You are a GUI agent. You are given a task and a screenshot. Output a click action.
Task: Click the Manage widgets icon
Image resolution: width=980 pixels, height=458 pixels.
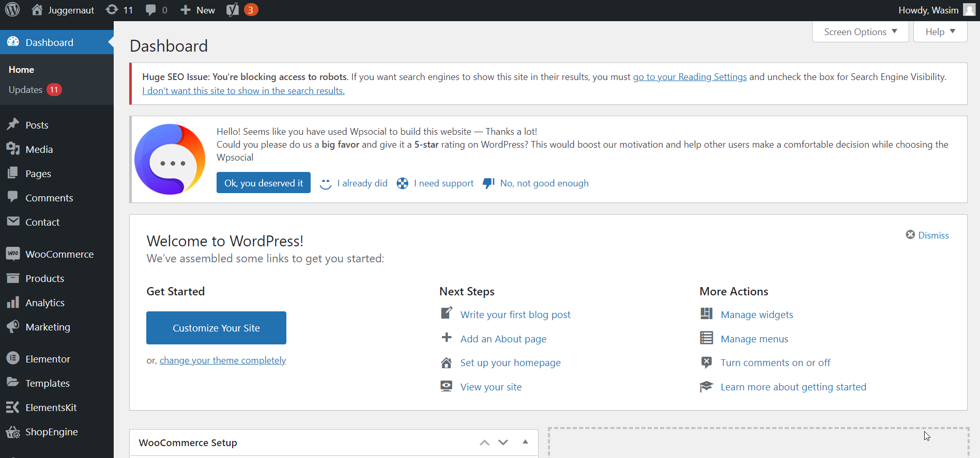(x=706, y=313)
